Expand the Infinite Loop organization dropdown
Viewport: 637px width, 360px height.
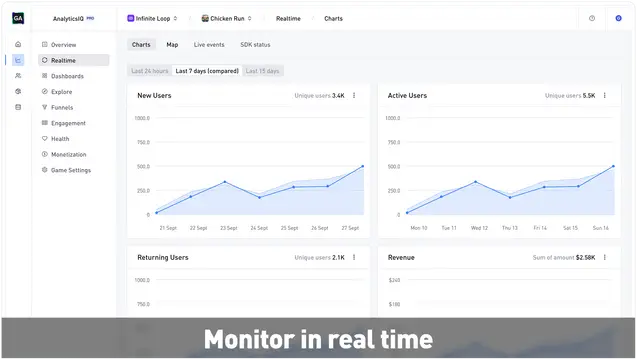click(176, 18)
